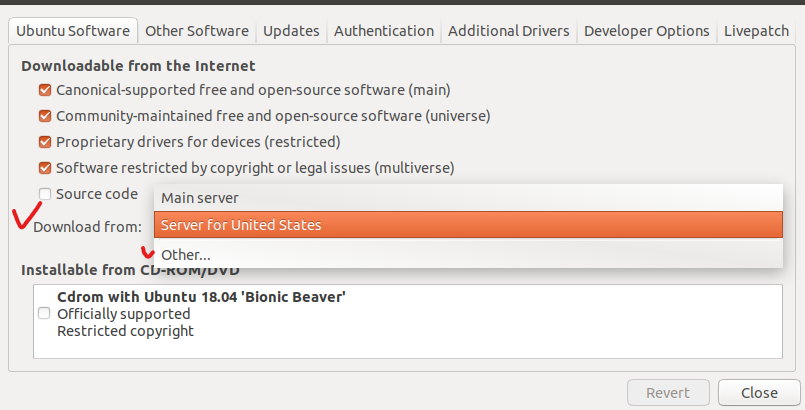Open the Additional Drivers tab

(509, 31)
